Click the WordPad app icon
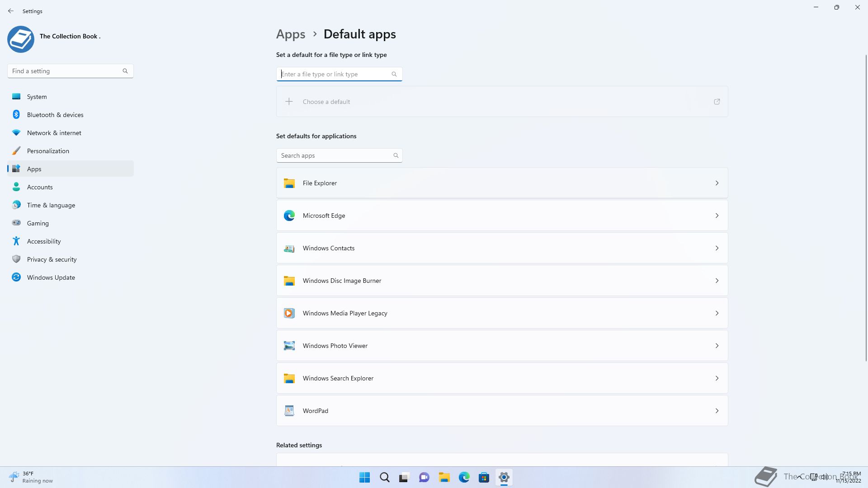This screenshot has height=488, width=868. coord(289,411)
